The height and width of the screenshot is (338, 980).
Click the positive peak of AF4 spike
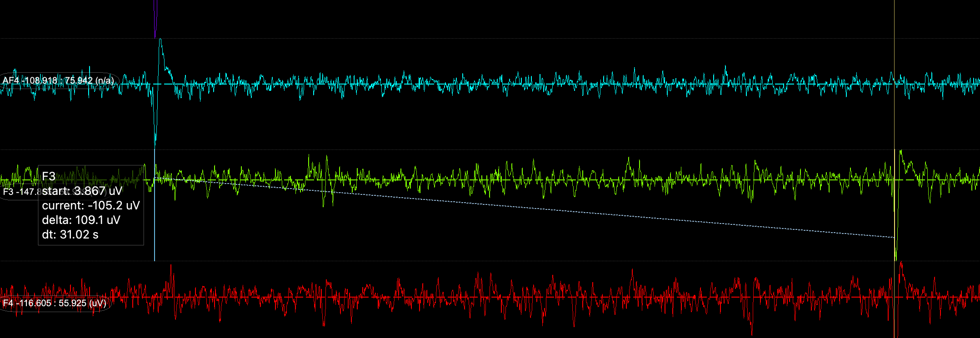160,40
